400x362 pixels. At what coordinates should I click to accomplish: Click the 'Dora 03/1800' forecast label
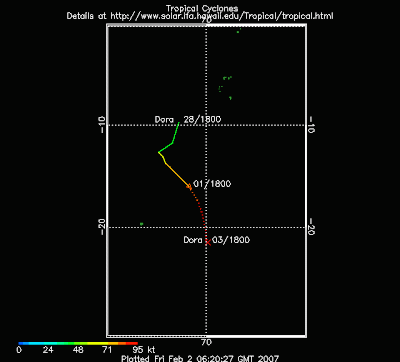[x=217, y=240]
